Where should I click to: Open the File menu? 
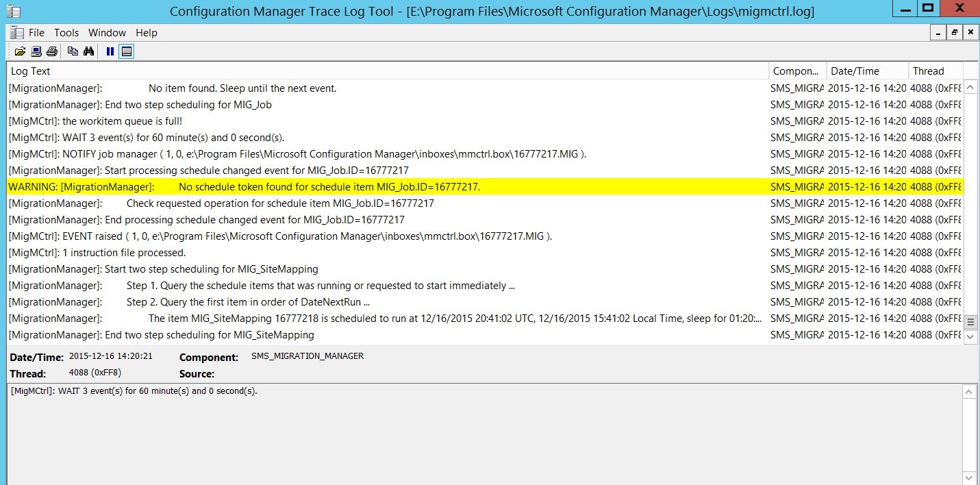point(36,32)
